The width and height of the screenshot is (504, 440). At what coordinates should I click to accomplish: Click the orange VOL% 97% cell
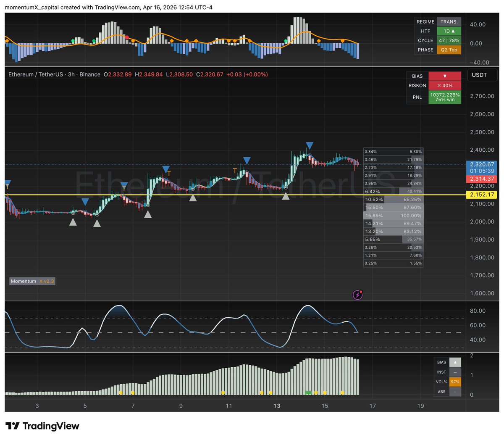point(455,382)
